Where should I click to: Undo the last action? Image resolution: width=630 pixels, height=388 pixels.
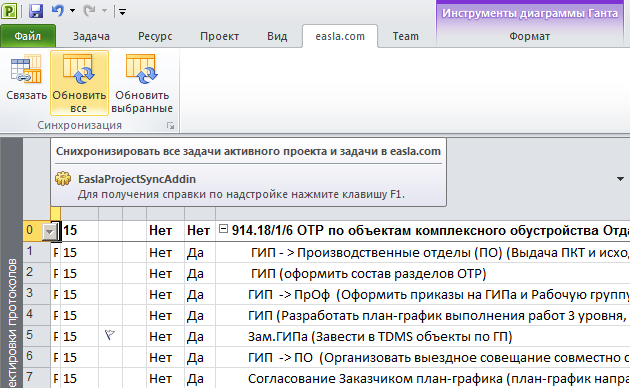(58, 10)
